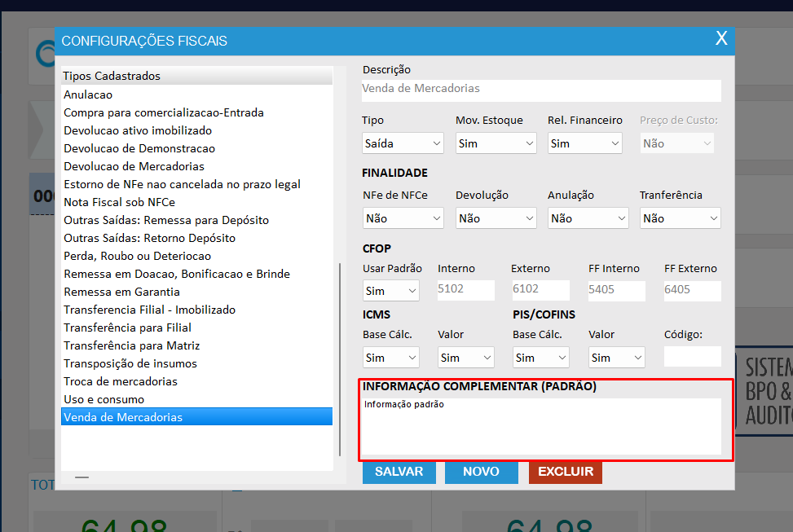This screenshot has height=532, width=793.
Task: Open the PIS/COFINS Valor dropdown
Action: (x=616, y=358)
